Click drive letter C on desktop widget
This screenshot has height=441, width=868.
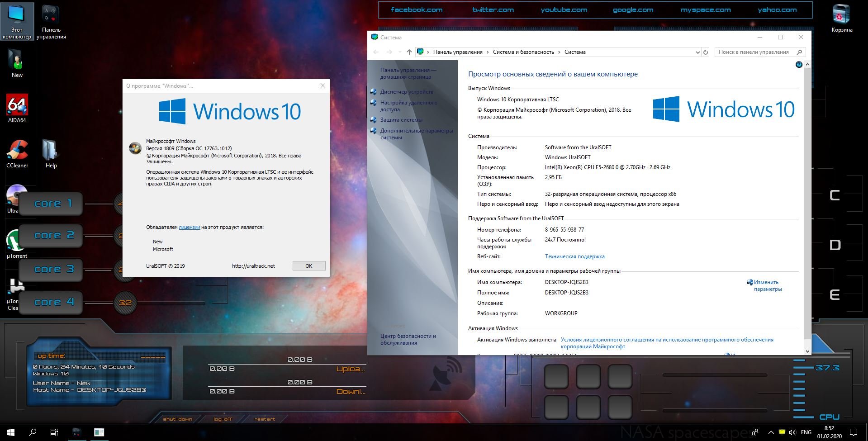(835, 195)
